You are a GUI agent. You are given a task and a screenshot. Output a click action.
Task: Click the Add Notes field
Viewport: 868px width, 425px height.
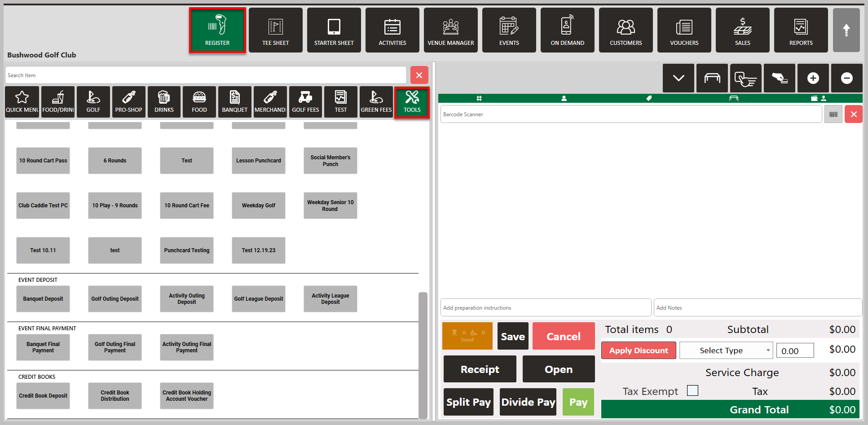(758, 307)
